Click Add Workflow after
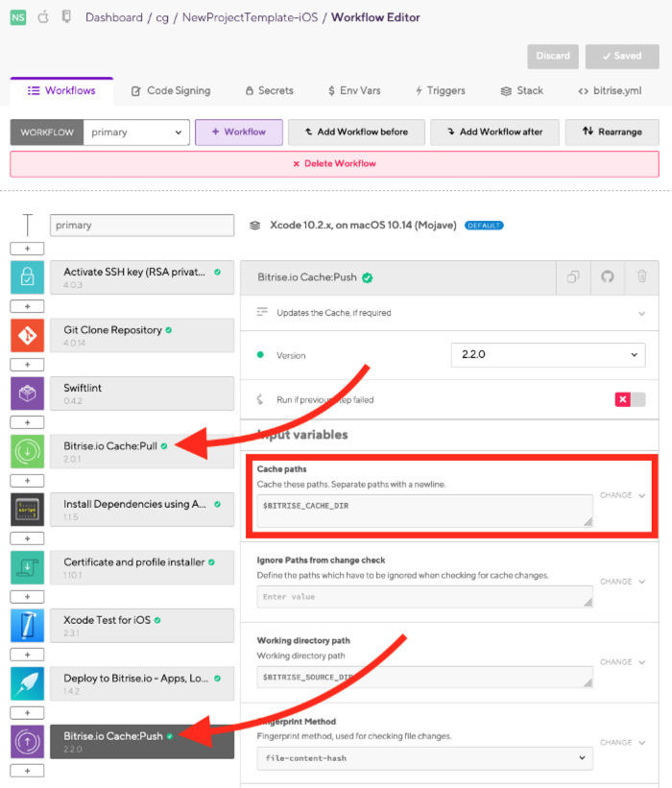 [494, 132]
